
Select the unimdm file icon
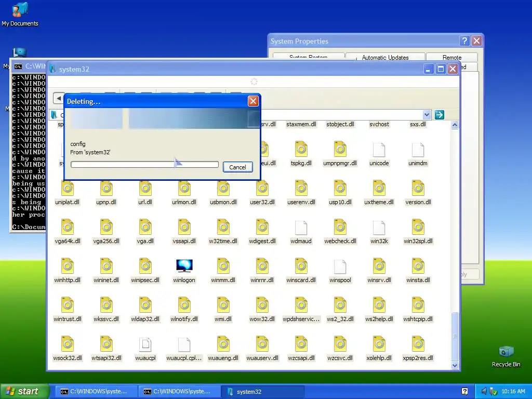tap(418, 149)
